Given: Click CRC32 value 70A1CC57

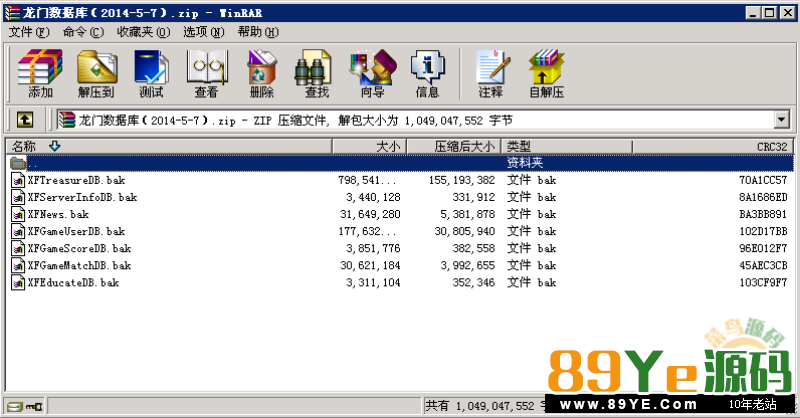Looking at the screenshot, I should [763, 180].
